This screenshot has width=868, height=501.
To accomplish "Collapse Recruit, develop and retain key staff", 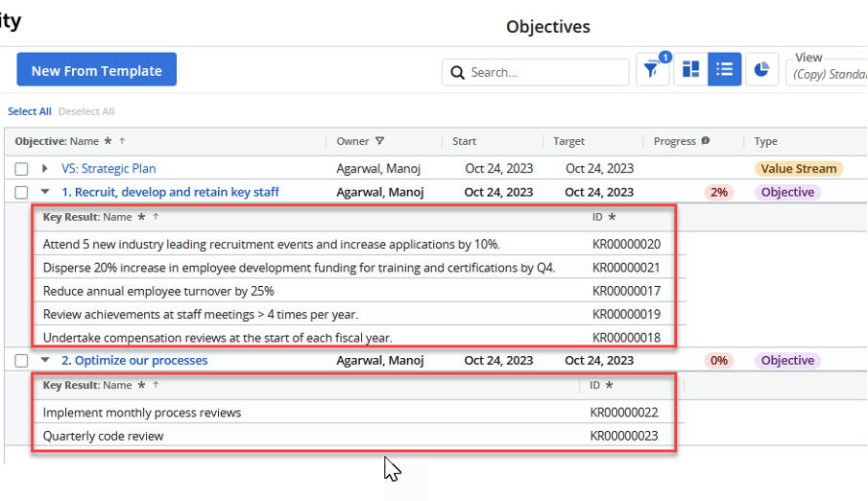I will tap(45, 192).
